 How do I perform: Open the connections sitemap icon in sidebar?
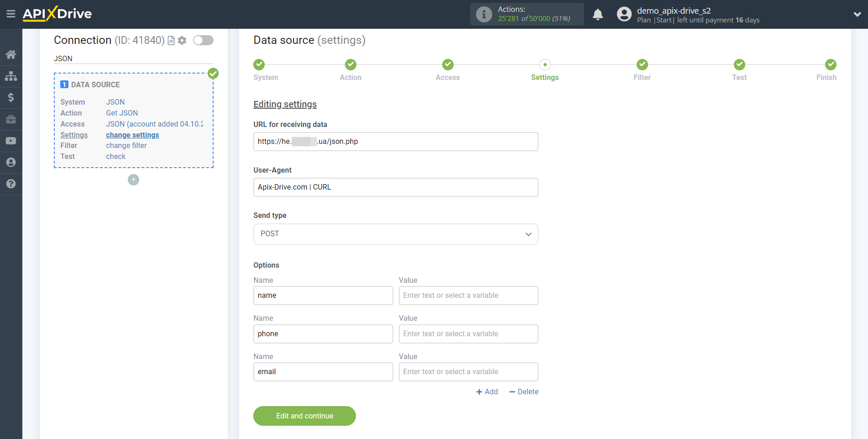(x=11, y=76)
